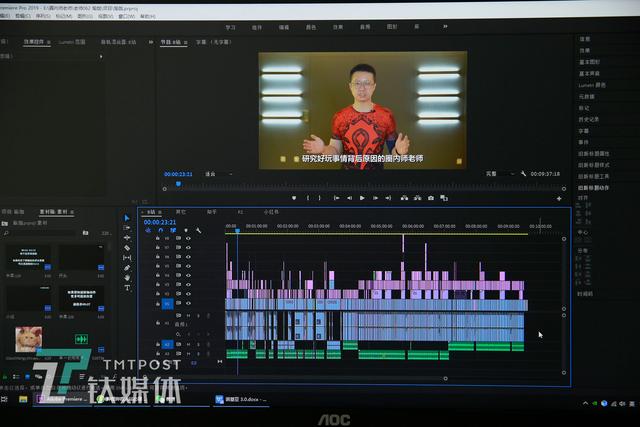Image resolution: width=640 pixels, height=427 pixels.
Task: Expand source panel group overflow chevrons
Action: point(151,42)
